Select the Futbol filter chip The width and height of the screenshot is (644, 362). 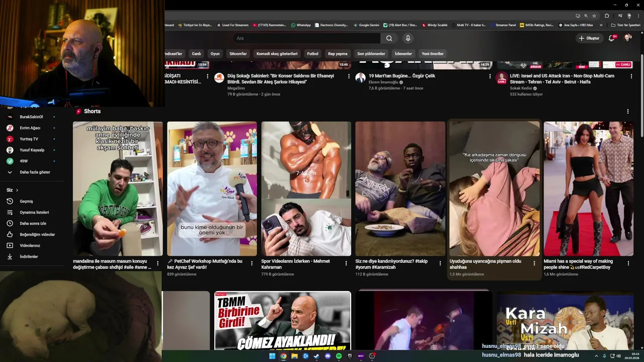click(x=313, y=54)
